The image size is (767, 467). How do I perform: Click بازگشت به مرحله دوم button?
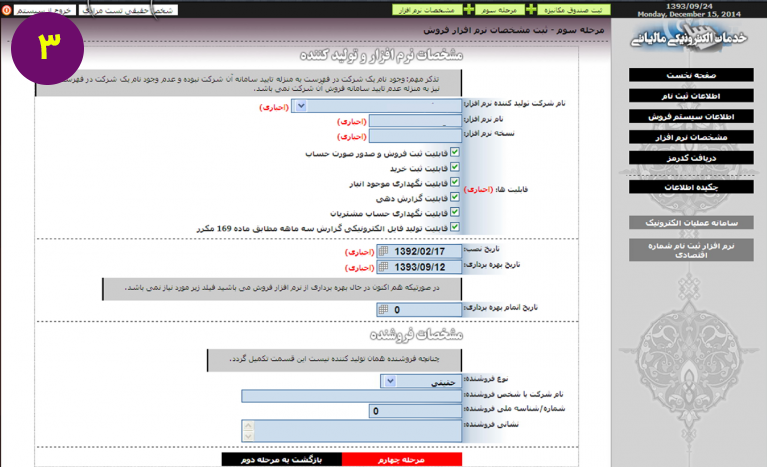[x=282, y=460]
